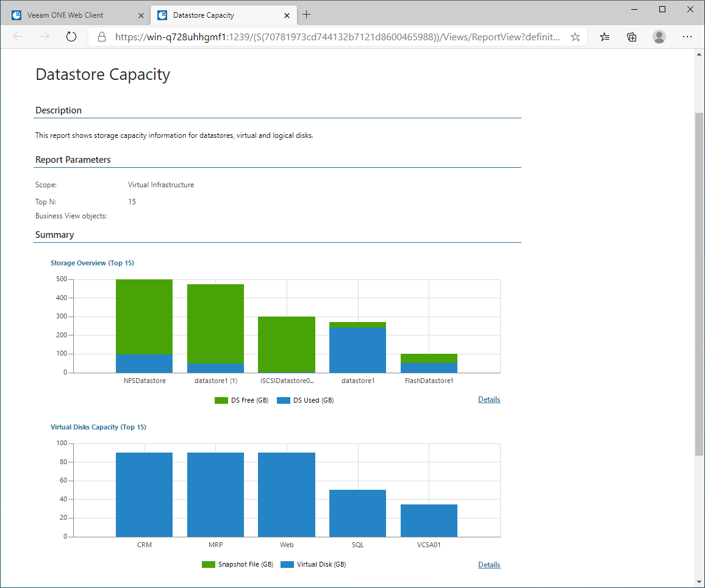Click DS Used (GB) blue legend swatch
705x588 pixels.
pos(283,401)
